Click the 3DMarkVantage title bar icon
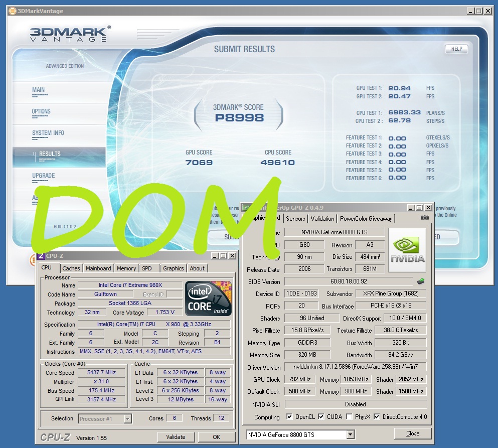The image size is (498, 448). pos(13,11)
